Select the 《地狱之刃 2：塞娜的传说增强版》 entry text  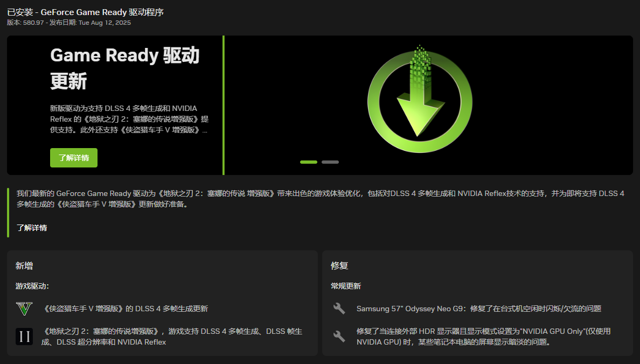click(171, 337)
